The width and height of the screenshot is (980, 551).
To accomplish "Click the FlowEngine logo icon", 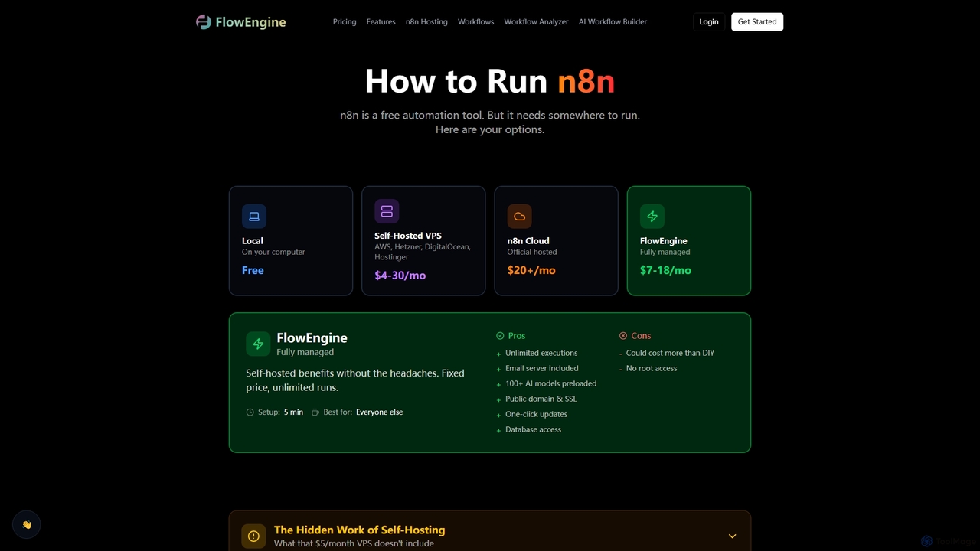I will pos(204,22).
